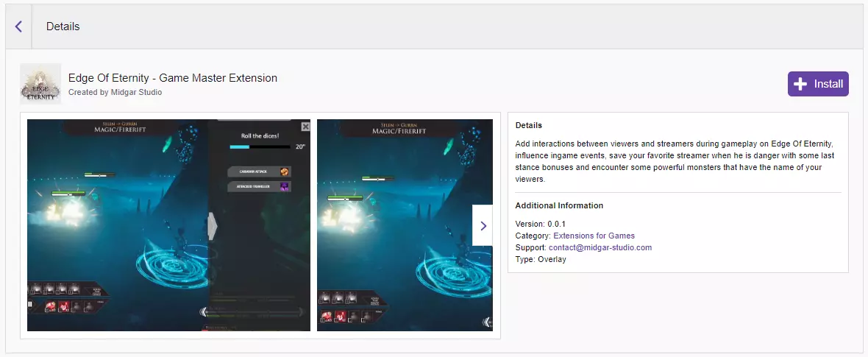The height and width of the screenshot is (357, 868).
Task: Select the Caravan Attack option
Action: coord(259,172)
